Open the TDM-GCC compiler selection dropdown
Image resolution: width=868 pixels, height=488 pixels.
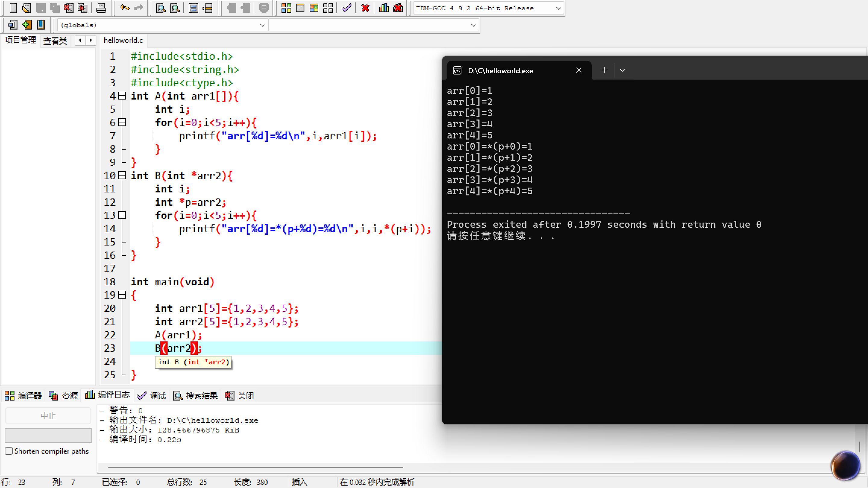(x=558, y=8)
